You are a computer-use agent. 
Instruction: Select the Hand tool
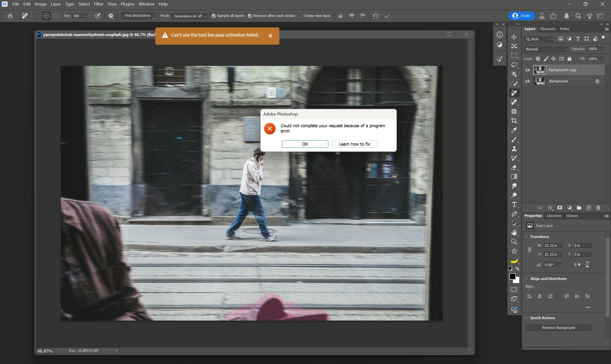click(514, 232)
